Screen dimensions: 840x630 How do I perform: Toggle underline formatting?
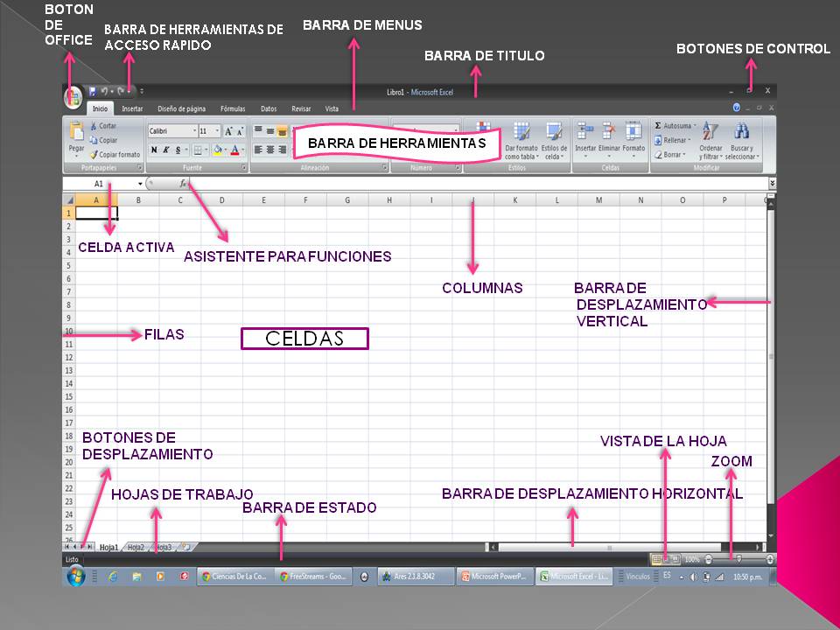click(178, 150)
